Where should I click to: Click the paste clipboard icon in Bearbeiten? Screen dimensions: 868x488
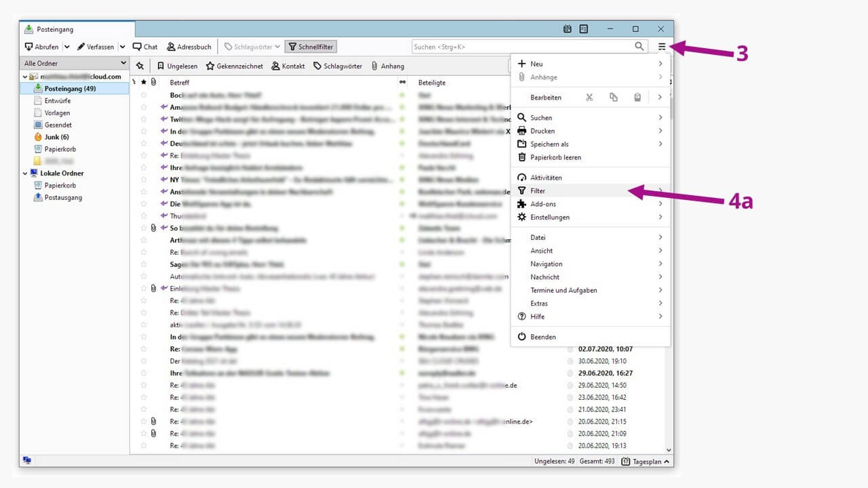coord(637,98)
